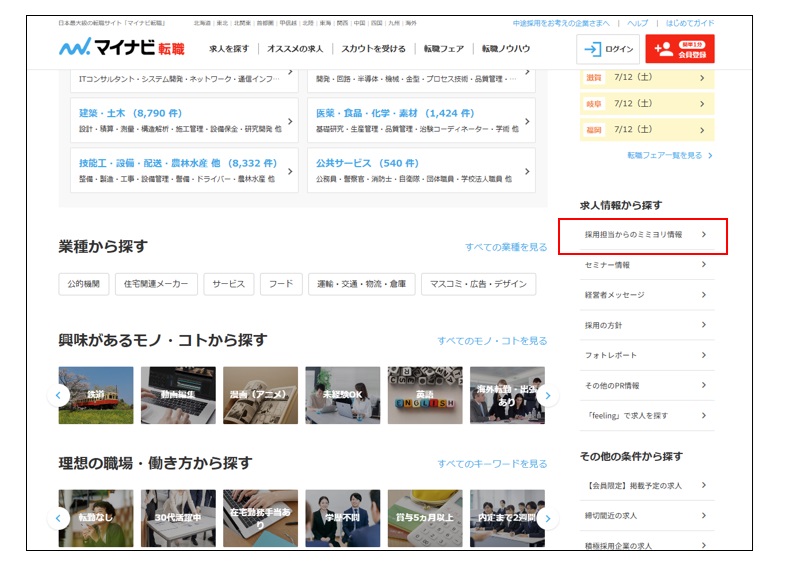Open 求人を探す menu
This screenshot has width=786, height=564.
229,49
